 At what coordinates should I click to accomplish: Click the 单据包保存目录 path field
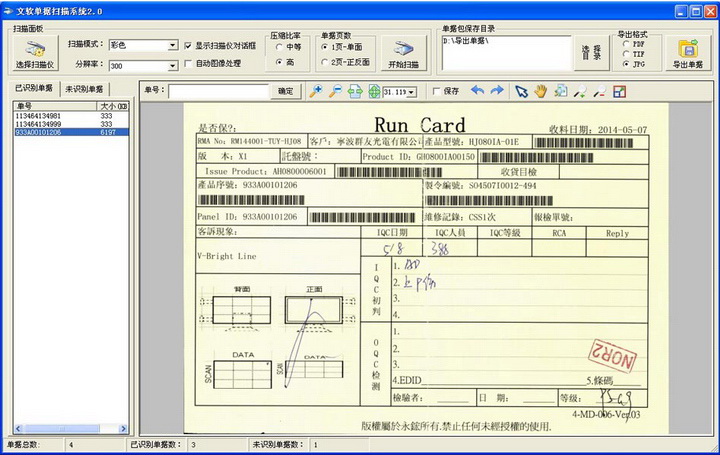pos(506,53)
